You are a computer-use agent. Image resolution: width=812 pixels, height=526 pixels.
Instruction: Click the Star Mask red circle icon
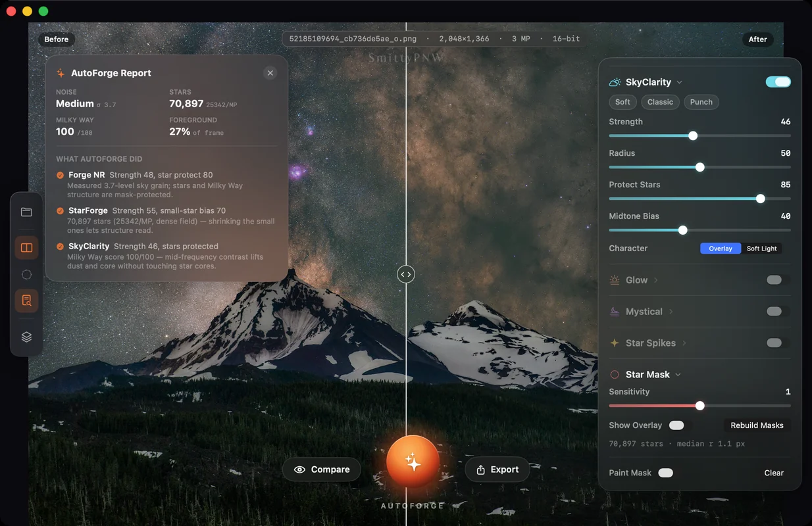[615, 375]
